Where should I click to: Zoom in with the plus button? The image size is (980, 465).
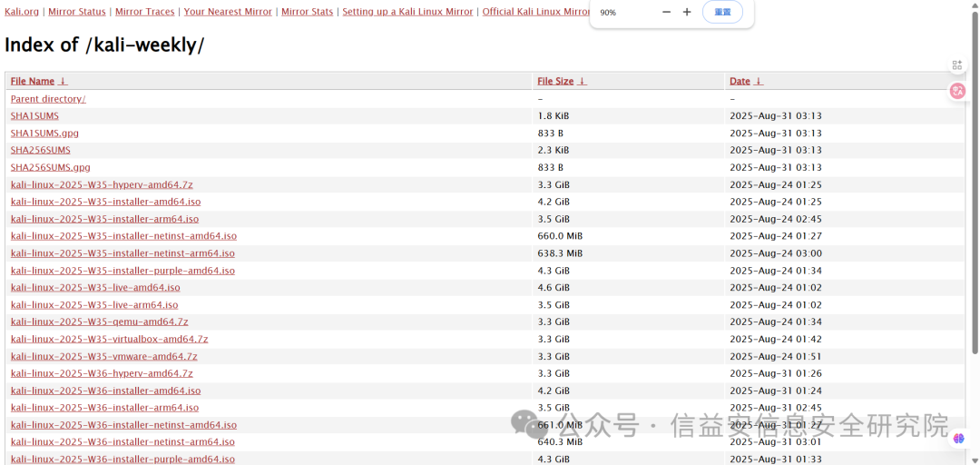[687, 12]
